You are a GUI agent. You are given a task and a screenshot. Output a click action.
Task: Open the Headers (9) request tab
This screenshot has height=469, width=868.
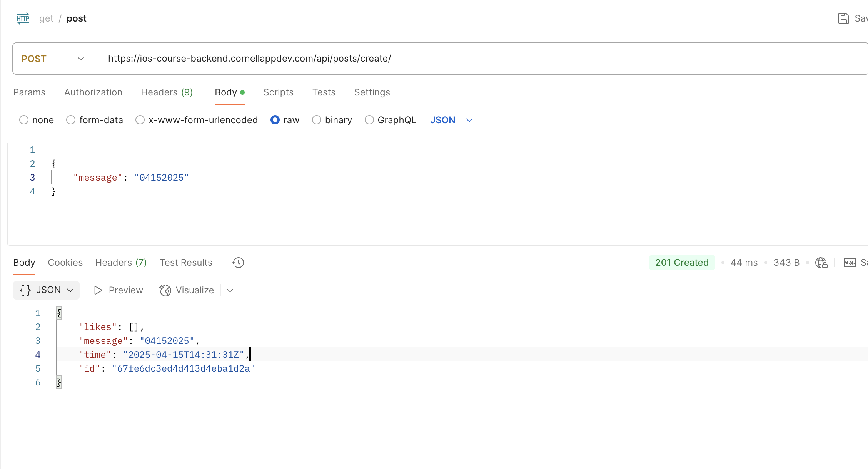click(167, 92)
